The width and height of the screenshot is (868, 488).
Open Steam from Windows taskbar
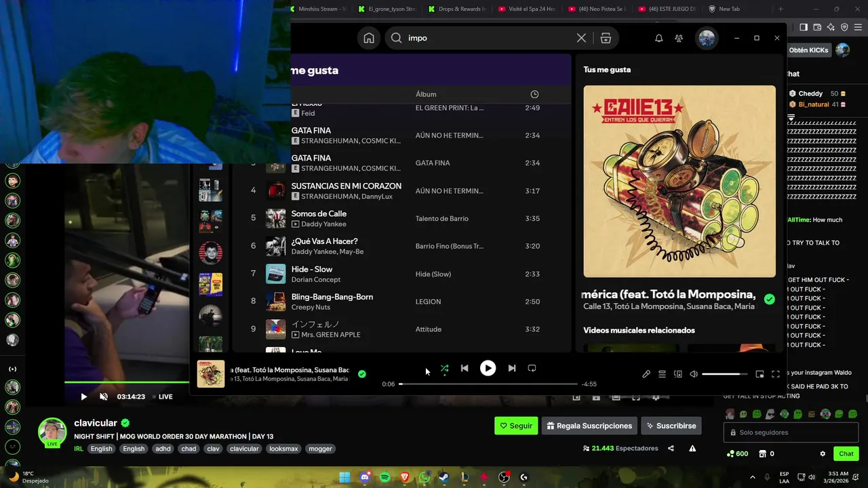(444, 477)
